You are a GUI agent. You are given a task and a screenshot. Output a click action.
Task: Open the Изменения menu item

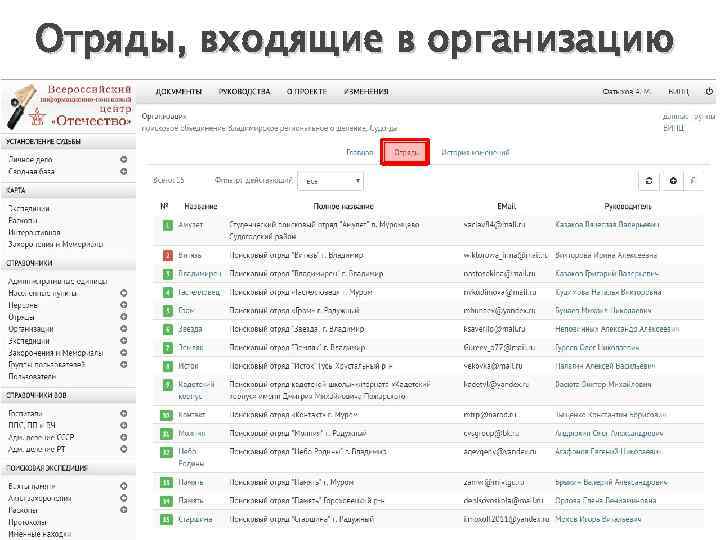coord(366,91)
